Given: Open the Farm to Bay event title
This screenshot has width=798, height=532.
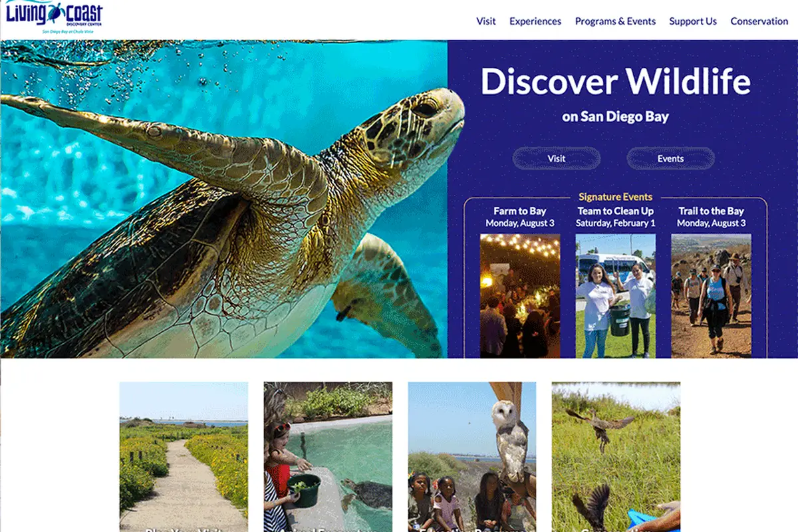Looking at the screenshot, I should pyautogui.click(x=520, y=211).
